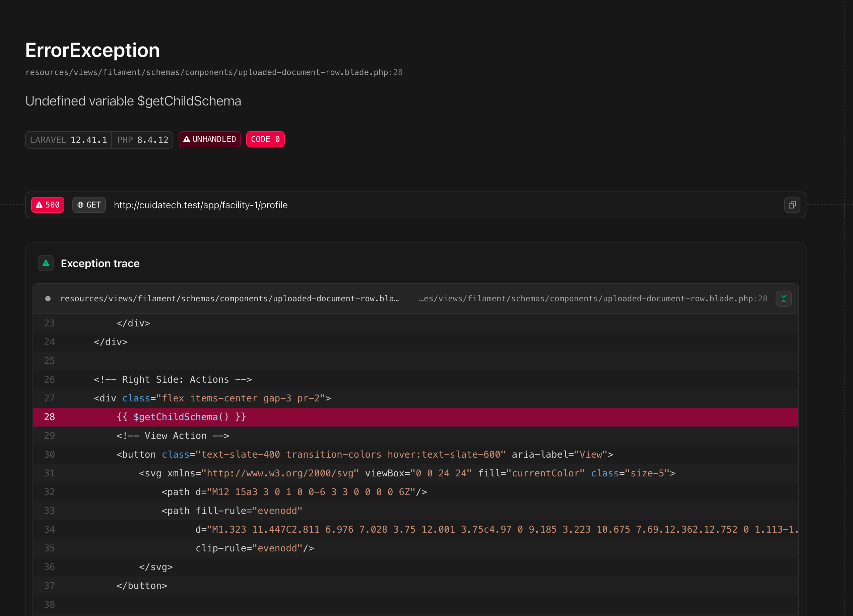
Task: Click the green Exception trace warning icon
Action: tap(46, 263)
